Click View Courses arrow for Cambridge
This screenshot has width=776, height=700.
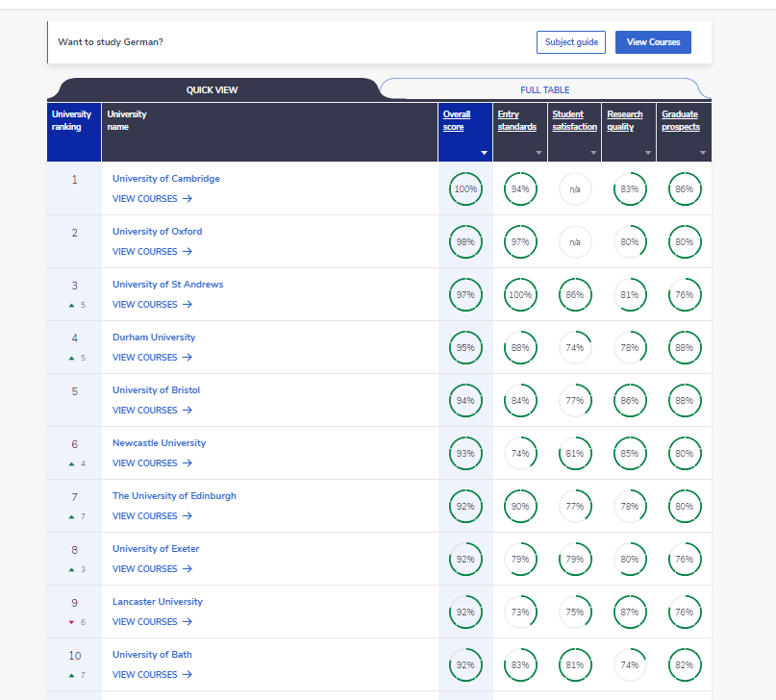188,199
